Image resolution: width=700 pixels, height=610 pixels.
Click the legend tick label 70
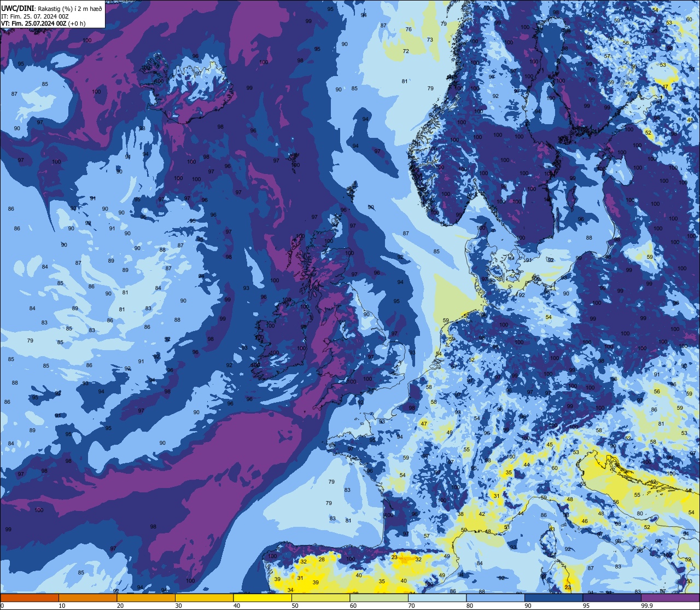click(411, 606)
